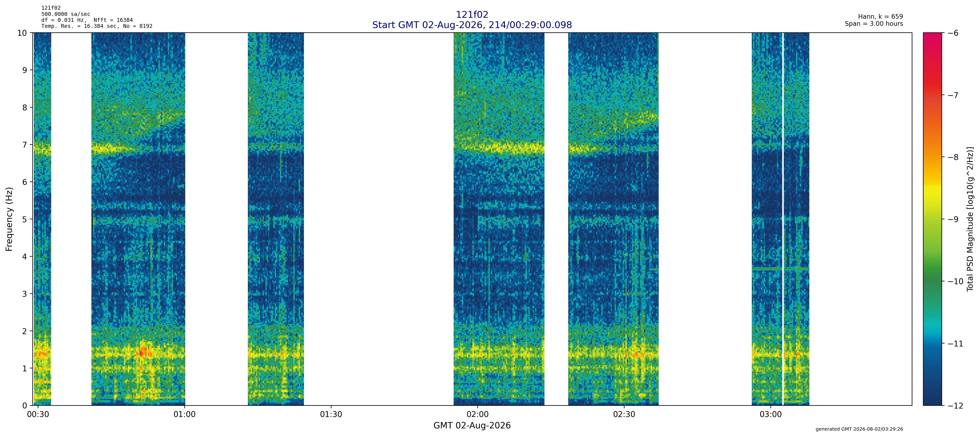Select the "03:00" time axis tick label
This screenshot has width=980, height=437.
coord(771,414)
